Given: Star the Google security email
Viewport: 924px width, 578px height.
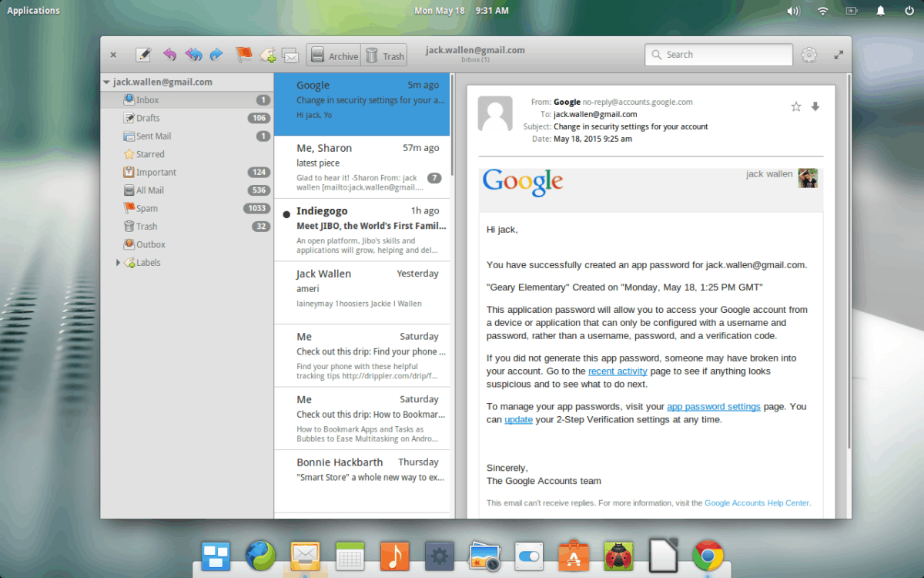Looking at the screenshot, I should 795,106.
